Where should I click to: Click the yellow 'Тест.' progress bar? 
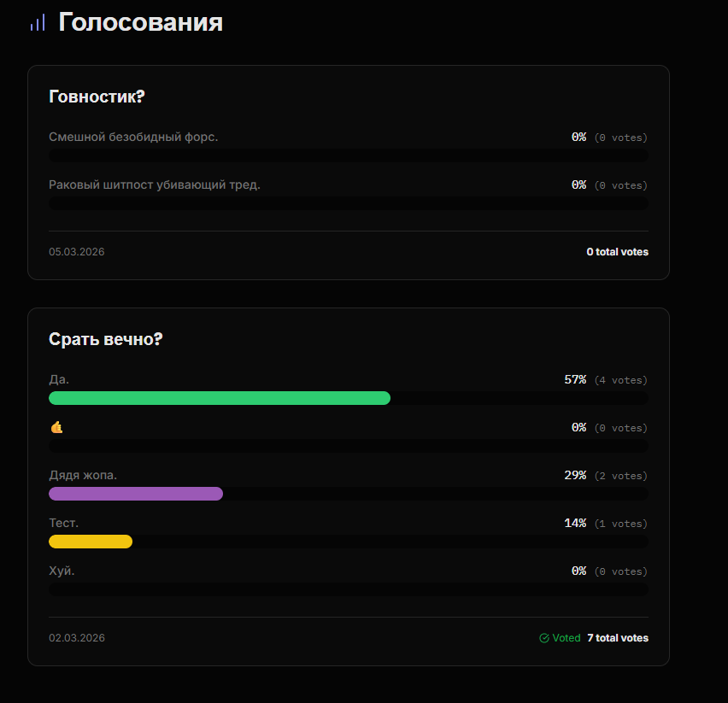[91, 542]
